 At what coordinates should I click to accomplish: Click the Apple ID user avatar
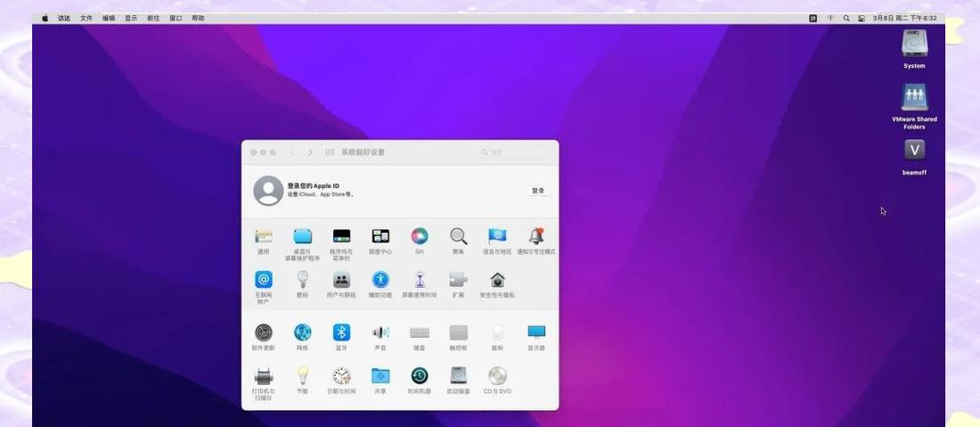tap(269, 191)
